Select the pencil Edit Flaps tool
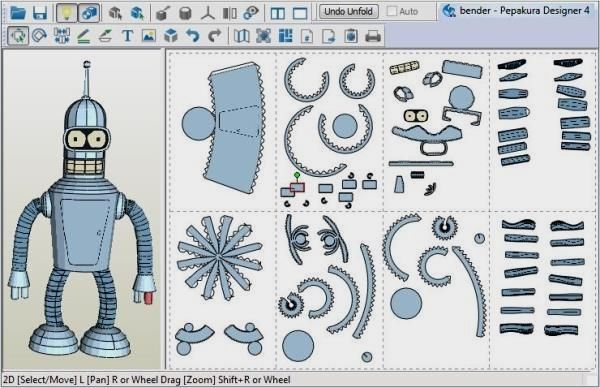The image size is (600, 388). click(83, 36)
